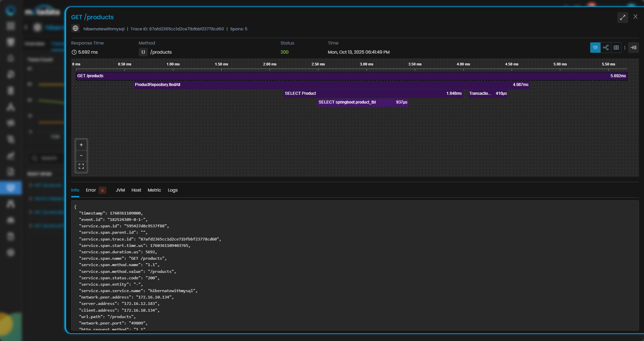Switch to the waterfall timeline view

(595, 48)
